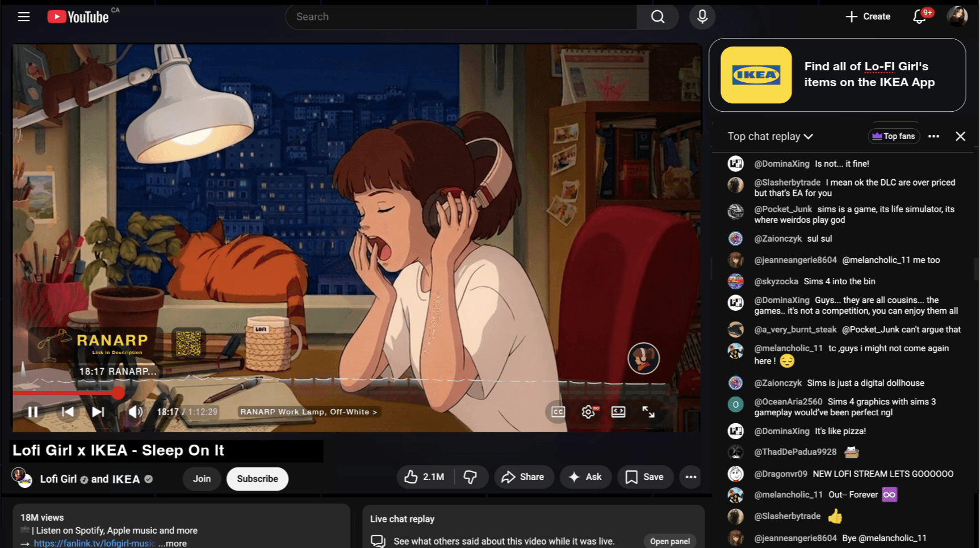This screenshot has height=548, width=980.
Task: Select the video title text
Action: 118,450
